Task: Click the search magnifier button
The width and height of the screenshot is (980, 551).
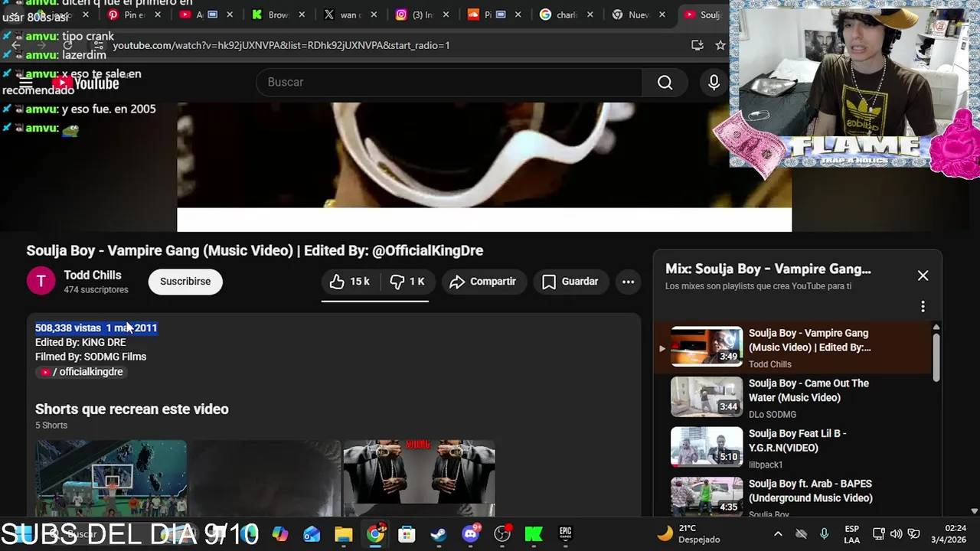Action: click(x=665, y=83)
